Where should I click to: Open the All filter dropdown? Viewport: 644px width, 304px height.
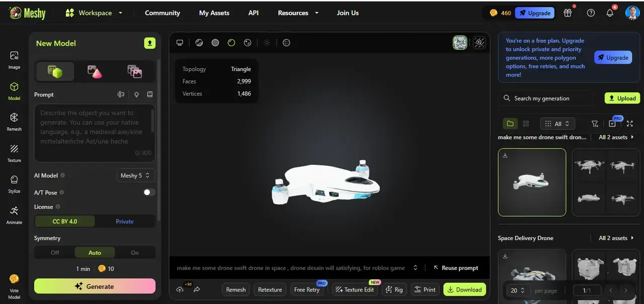coord(557,124)
